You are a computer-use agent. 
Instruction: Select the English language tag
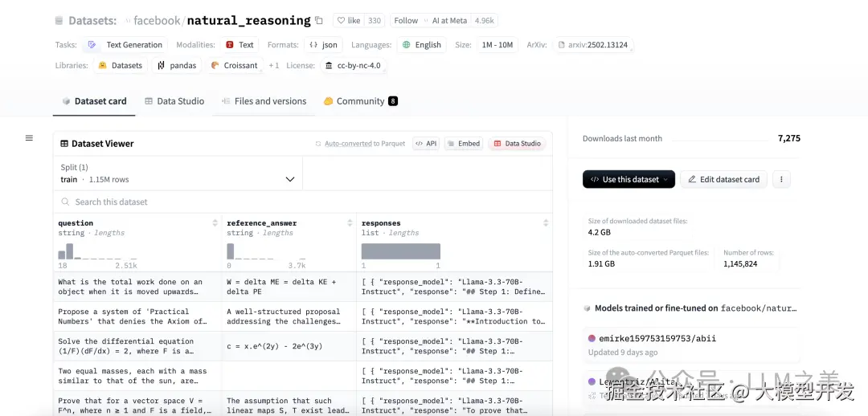422,45
